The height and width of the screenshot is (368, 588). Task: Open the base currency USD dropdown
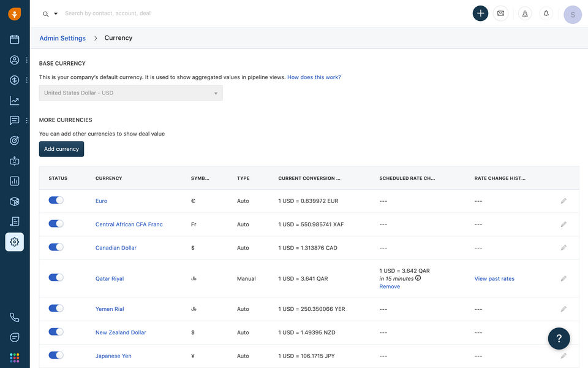pyautogui.click(x=130, y=93)
